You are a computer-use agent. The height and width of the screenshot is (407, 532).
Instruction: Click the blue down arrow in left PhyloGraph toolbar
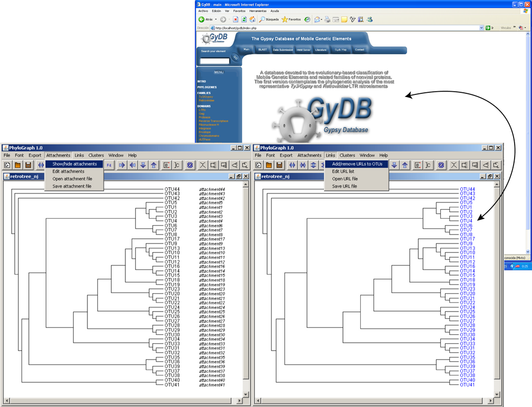[143, 166]
